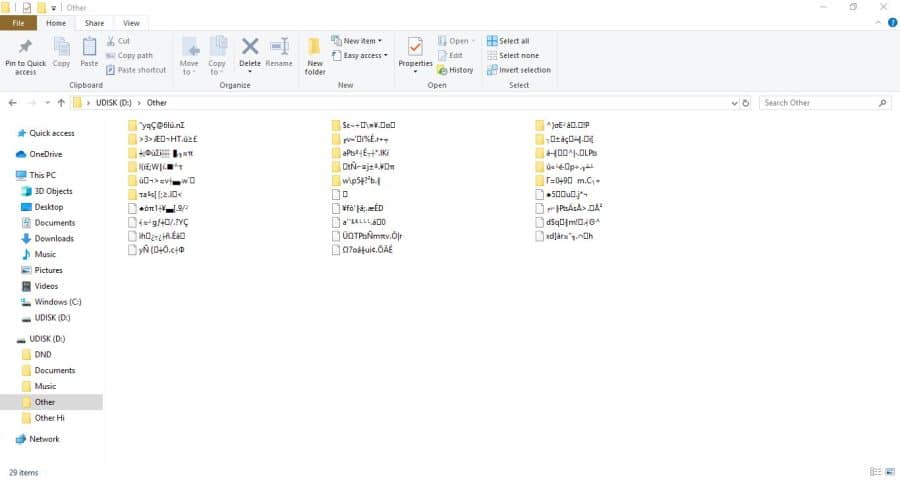
Task: Click the Cut scissors button
Action: point(118,41)
